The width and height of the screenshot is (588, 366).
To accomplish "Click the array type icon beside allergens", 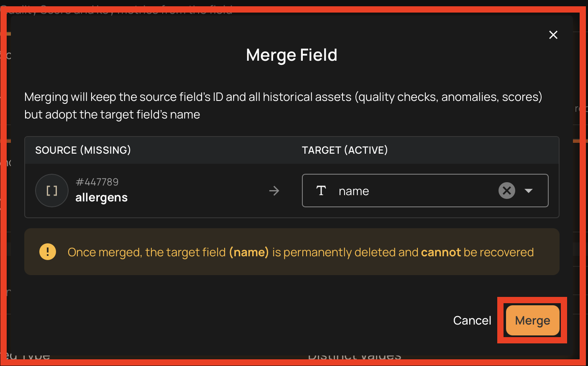I will click(x=52, y=191).
